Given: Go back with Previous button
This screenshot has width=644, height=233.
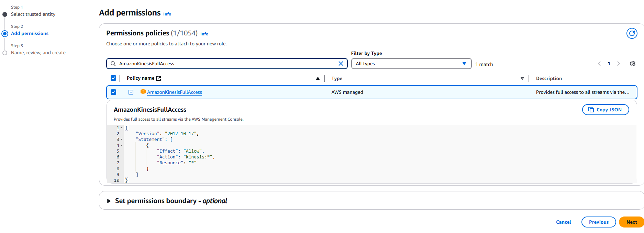Looking at the screenshot, I should pyautogui.click(x=599, y=222).
